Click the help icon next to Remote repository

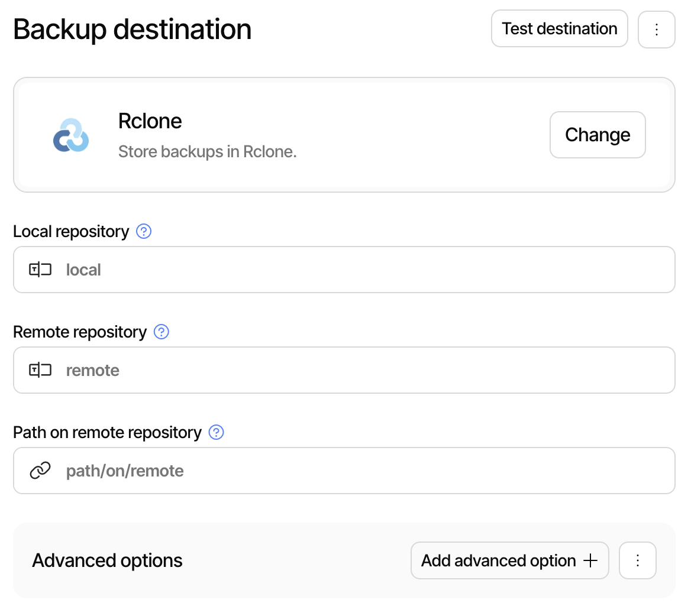tap(161, 332)
